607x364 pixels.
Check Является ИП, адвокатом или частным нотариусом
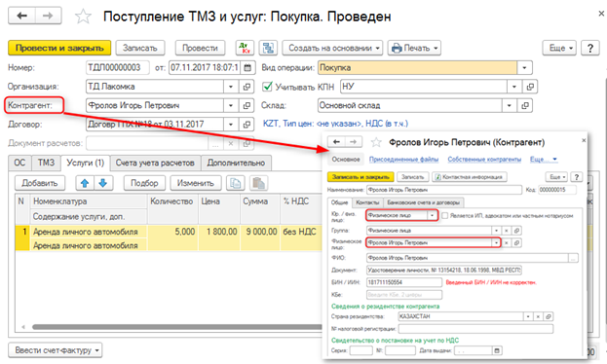(445, 215)
